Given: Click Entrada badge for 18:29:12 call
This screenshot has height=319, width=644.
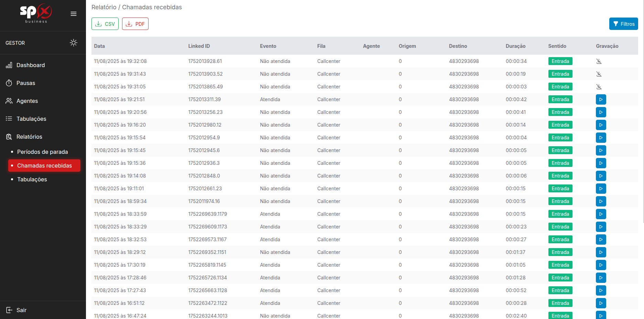Looking at the screenshot, I should (560, 252).
